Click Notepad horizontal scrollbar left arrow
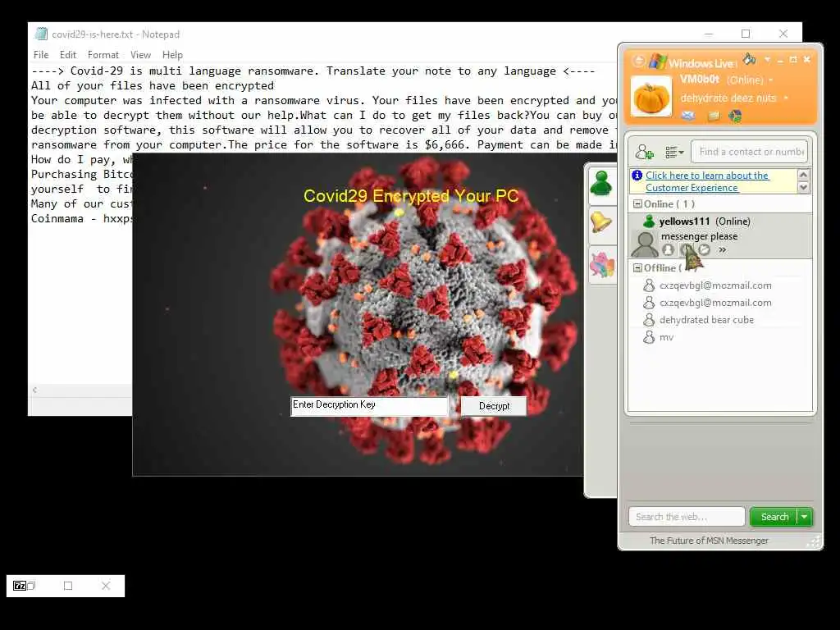The width and height of the screenshot is (840, 630). pos(34,390)
